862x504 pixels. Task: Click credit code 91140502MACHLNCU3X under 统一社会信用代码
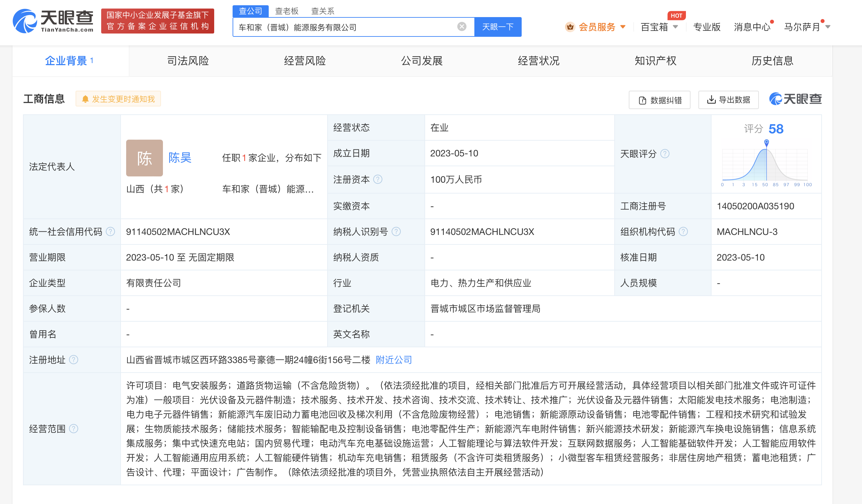(178, 232)
